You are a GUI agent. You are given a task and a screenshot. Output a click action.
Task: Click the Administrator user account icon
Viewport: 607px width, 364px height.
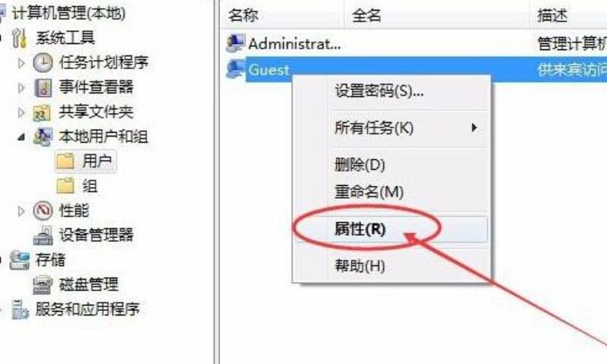(236, 43)
